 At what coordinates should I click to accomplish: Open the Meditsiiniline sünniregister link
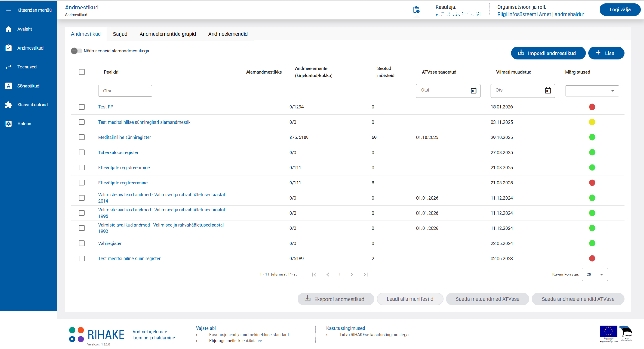tap(124, 138)
